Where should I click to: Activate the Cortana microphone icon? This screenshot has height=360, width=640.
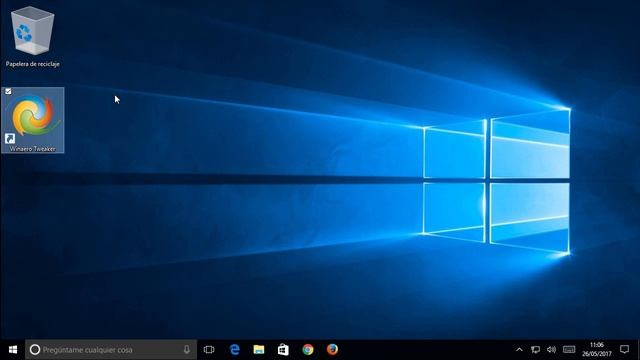(x=187, y=350)
